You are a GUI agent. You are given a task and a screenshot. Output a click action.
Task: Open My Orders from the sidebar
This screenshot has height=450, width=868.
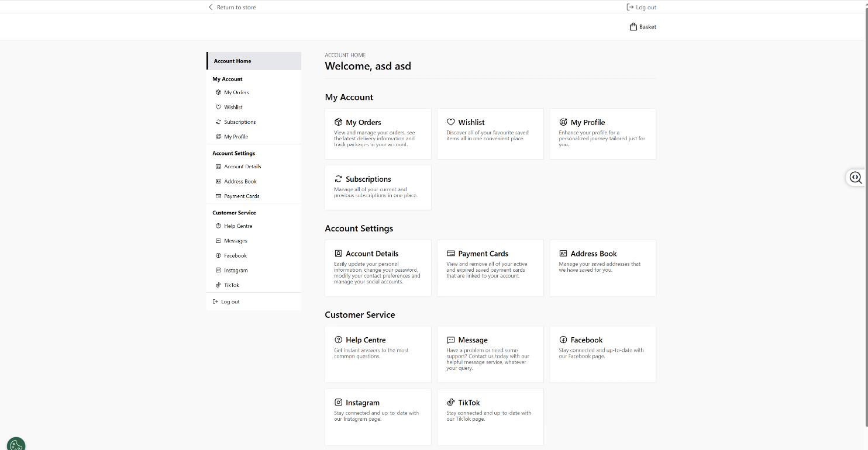tap(236, 92)
